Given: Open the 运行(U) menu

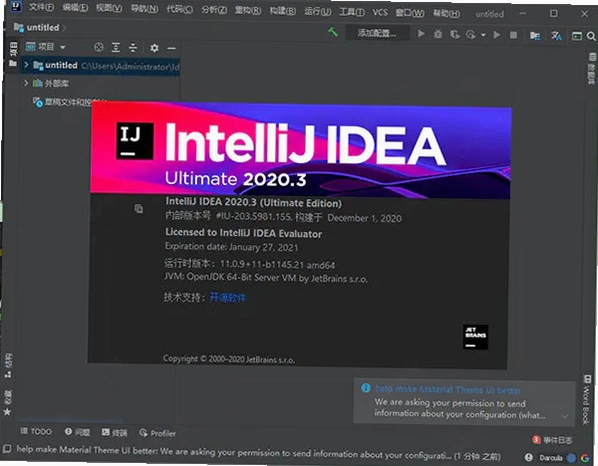Looking at the screenshot, I should tap(318, 11).
